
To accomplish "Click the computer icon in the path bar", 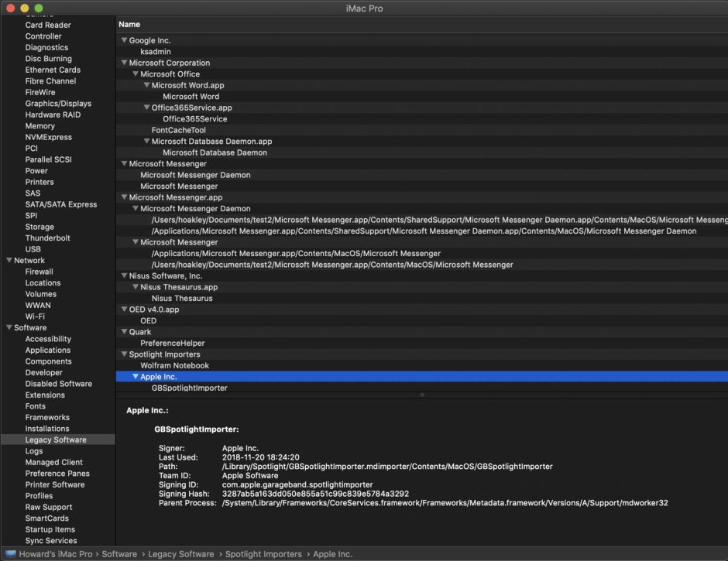I will [11, 554].
